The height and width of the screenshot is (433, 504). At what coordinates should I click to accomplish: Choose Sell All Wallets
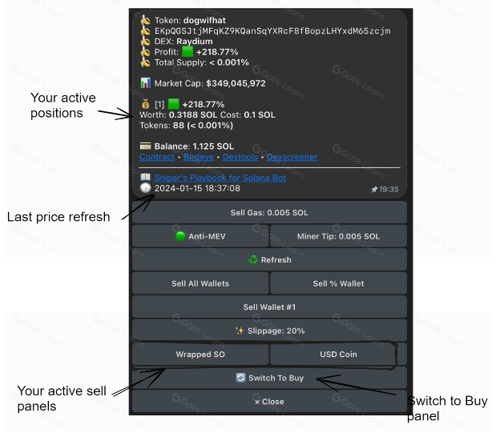tap(200, 283)
